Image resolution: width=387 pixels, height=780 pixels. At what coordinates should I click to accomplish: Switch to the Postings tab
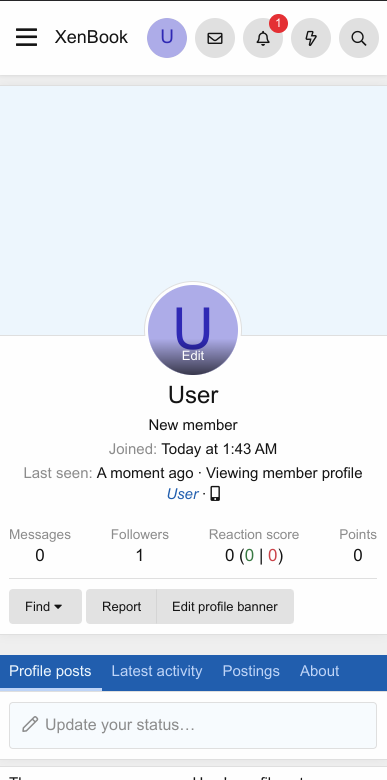coord(251,671)
